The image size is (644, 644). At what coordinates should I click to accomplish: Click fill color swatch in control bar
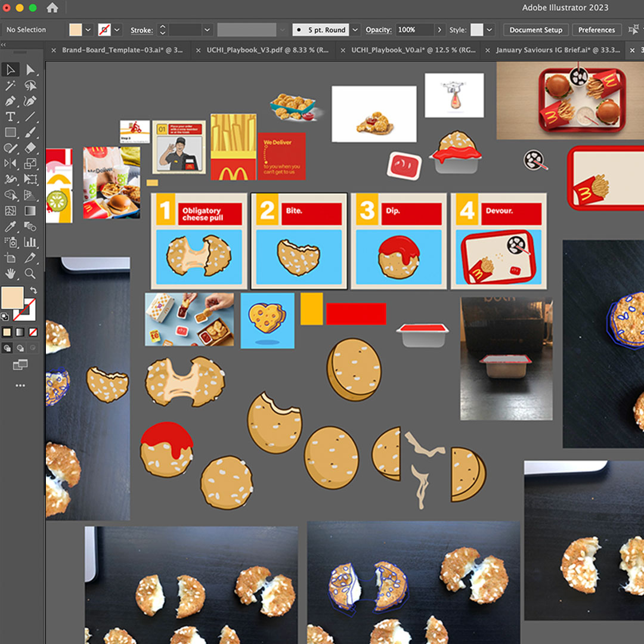pos(76,30)
